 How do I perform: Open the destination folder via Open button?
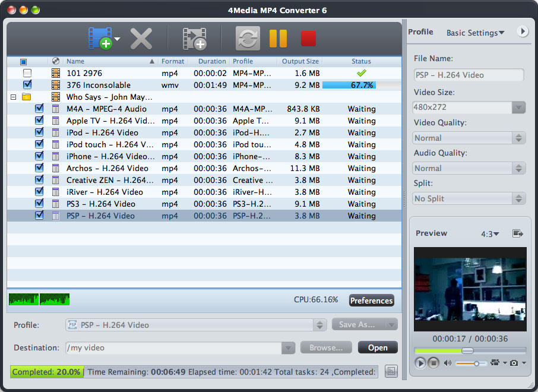[x=378, y=347]
